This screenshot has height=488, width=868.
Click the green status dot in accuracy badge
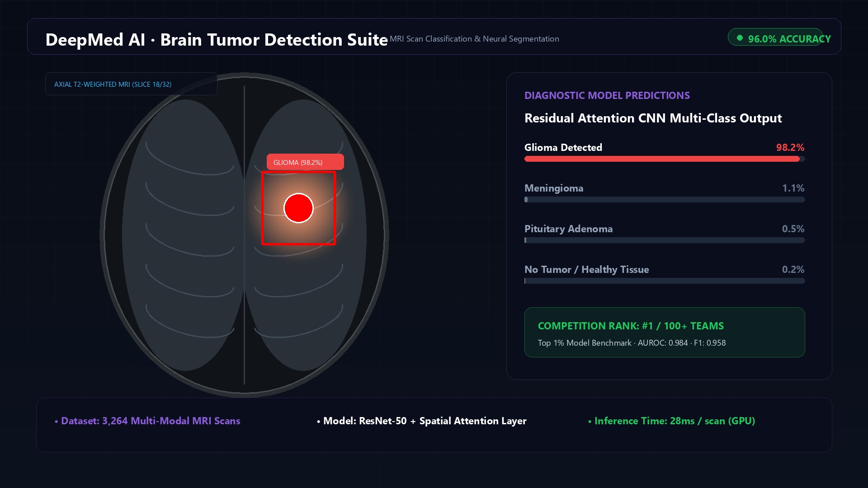click(740, 38)
